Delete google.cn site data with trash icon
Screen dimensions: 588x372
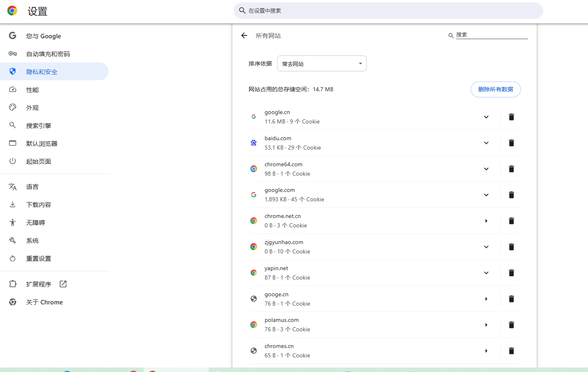click(511, 117)
